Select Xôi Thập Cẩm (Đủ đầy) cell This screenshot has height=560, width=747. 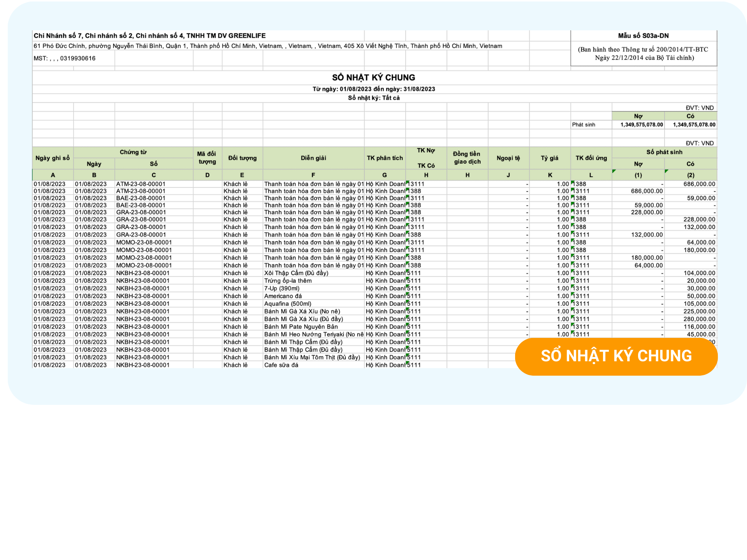pos(296,273)
